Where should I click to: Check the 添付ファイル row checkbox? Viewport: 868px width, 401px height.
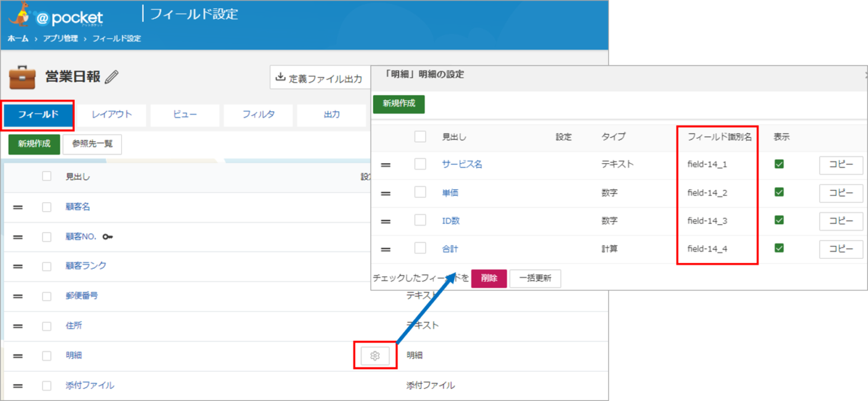pos(47,386)
